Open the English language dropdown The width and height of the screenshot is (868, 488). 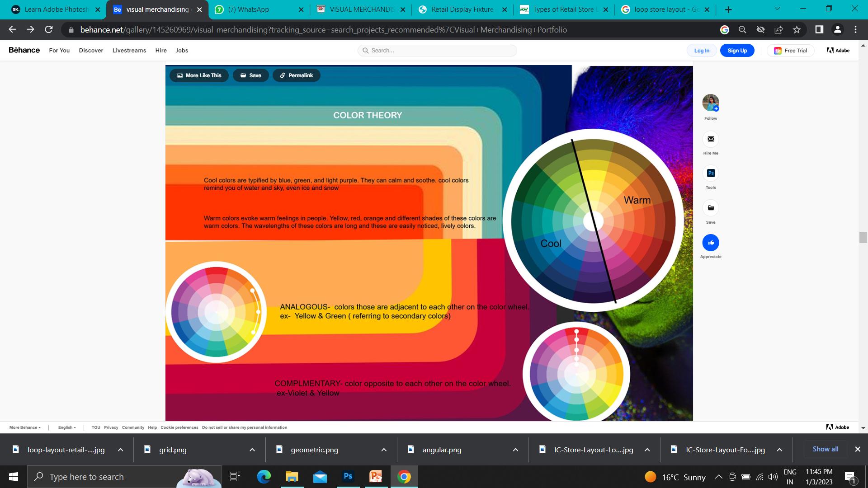67,427
